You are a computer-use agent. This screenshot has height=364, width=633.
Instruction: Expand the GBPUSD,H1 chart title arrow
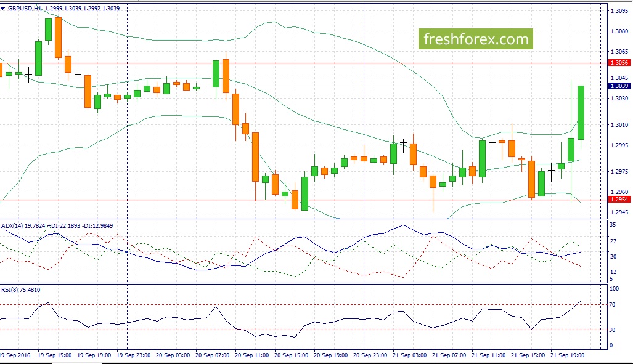pyautogui.click(x=3, y=9)
